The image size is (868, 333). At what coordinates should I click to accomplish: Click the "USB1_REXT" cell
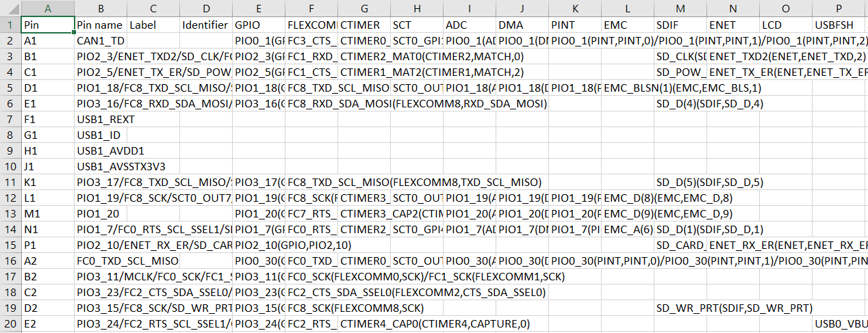101,119
